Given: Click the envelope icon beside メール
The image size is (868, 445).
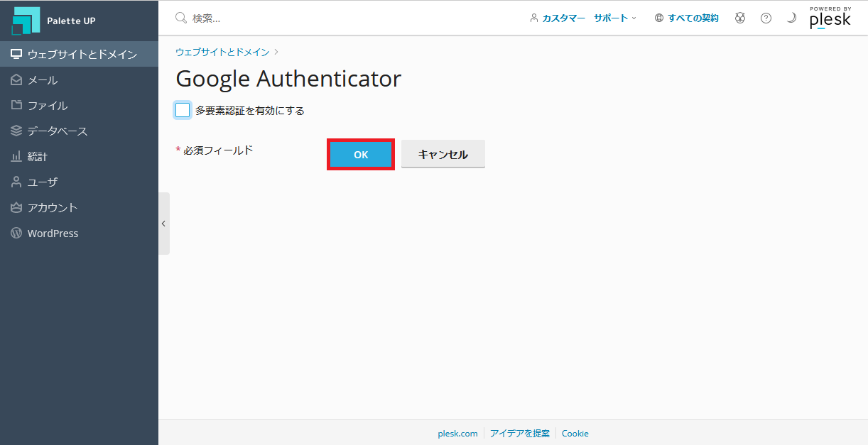Looking at the screenshot, I should point(16,80).
